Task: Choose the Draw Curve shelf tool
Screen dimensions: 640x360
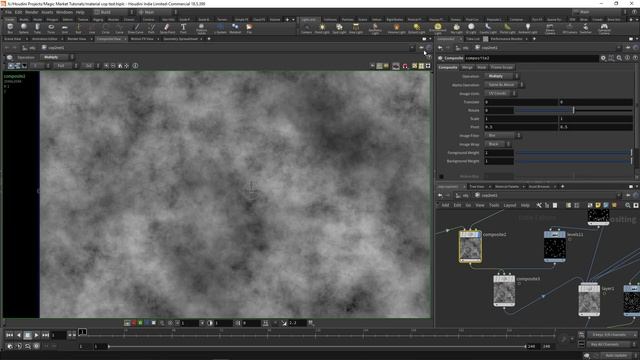Action: point(136,28)
